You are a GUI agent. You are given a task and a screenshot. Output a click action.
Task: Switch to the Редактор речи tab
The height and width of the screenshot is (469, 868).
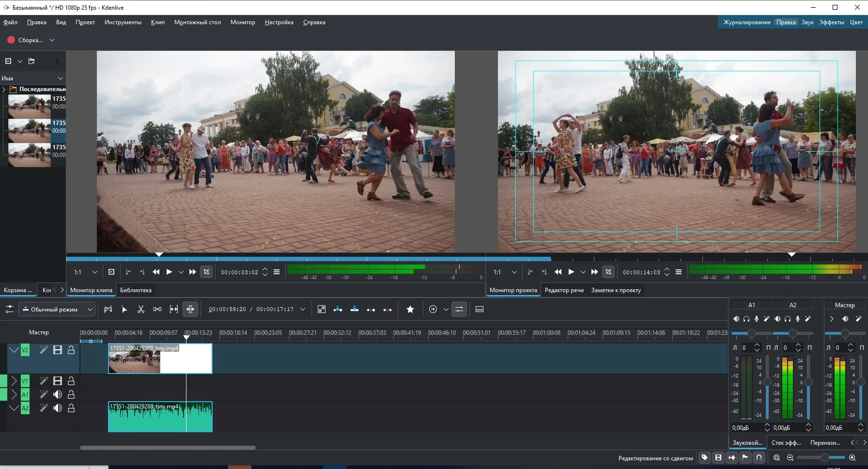564,290
